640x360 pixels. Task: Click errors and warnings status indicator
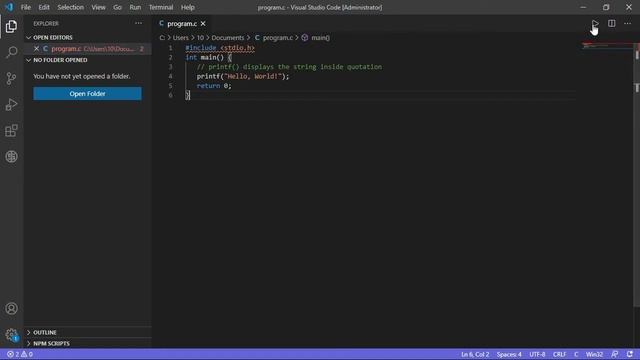(x=20, y=354)
